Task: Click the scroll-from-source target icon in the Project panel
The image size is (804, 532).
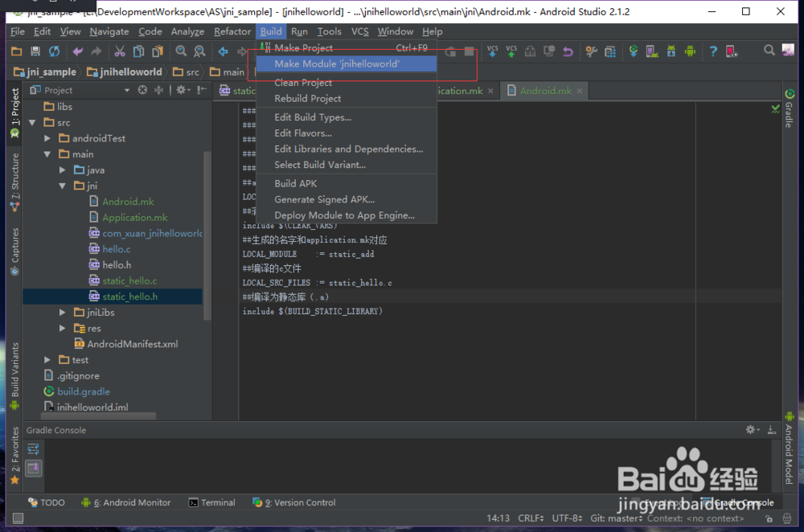Action: (142, 90)
